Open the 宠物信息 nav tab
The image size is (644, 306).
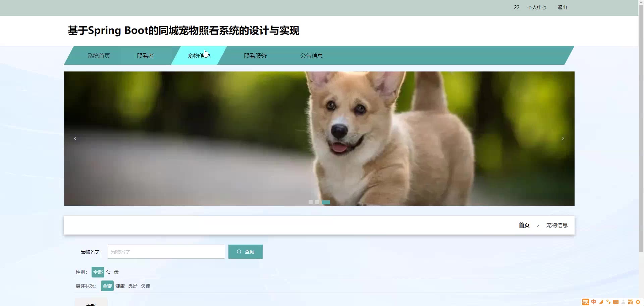[x=199, y=56]
